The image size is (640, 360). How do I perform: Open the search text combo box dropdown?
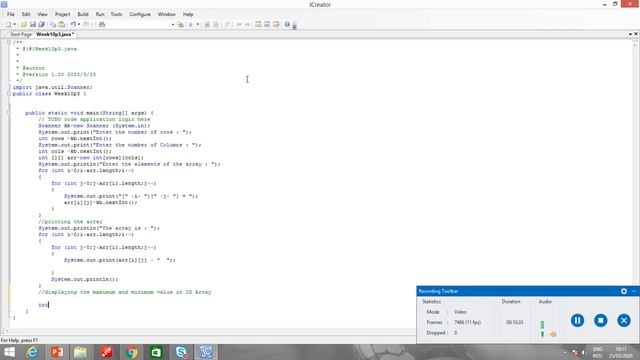click(x=173, y=24)
